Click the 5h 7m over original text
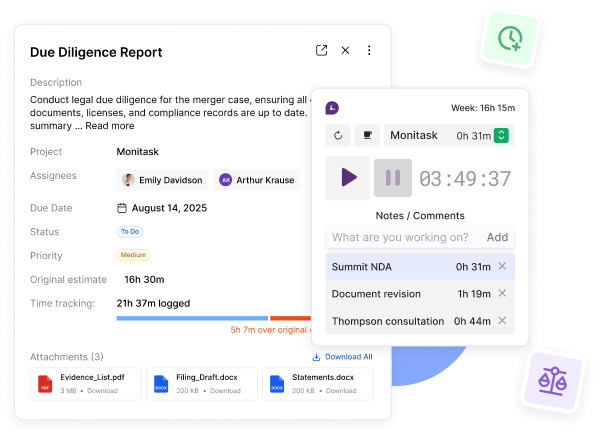This screenshot has height=438, width=600. click(271, 330)
